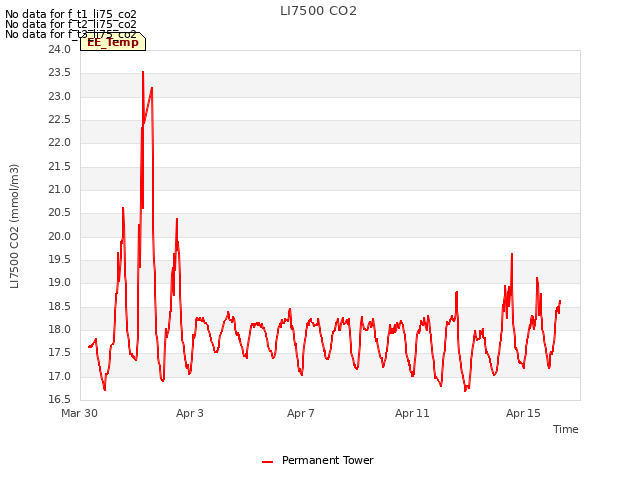Click the Apr 3 x-axis tick label
Image resolution: width=640 pixels, height=480 pixels.
190,413
